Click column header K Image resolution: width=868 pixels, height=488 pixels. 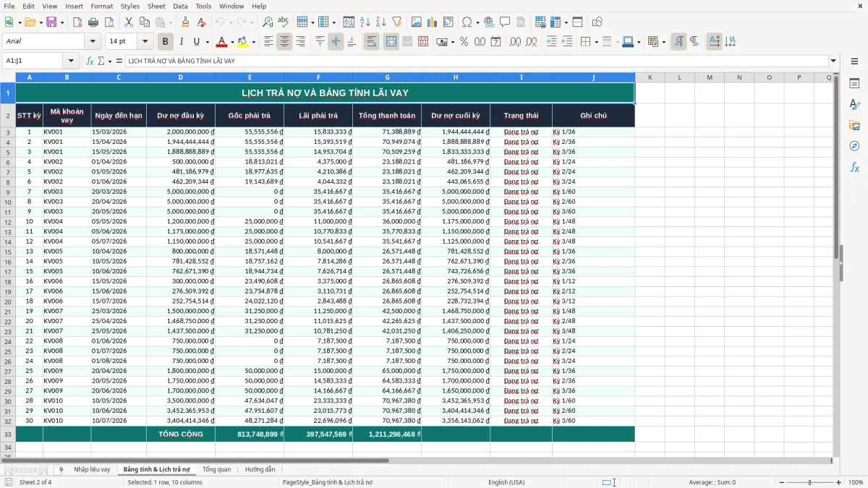650,77
